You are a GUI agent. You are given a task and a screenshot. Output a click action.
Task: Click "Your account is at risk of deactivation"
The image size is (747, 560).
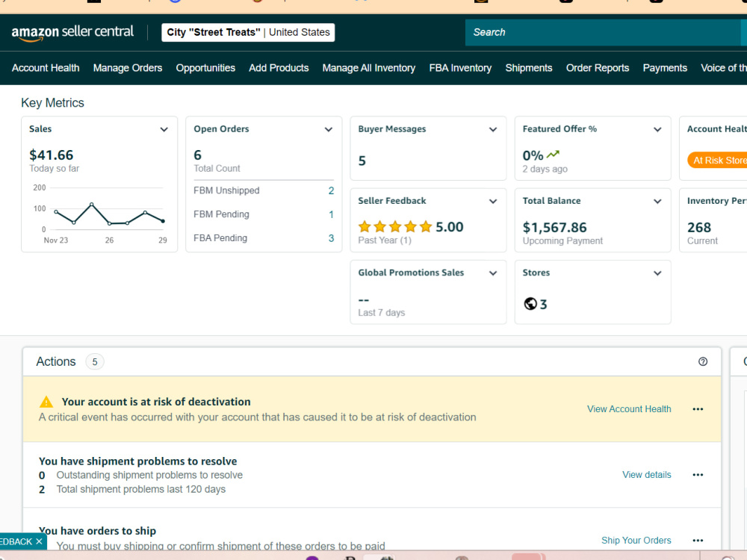click(x=156, y=402)
